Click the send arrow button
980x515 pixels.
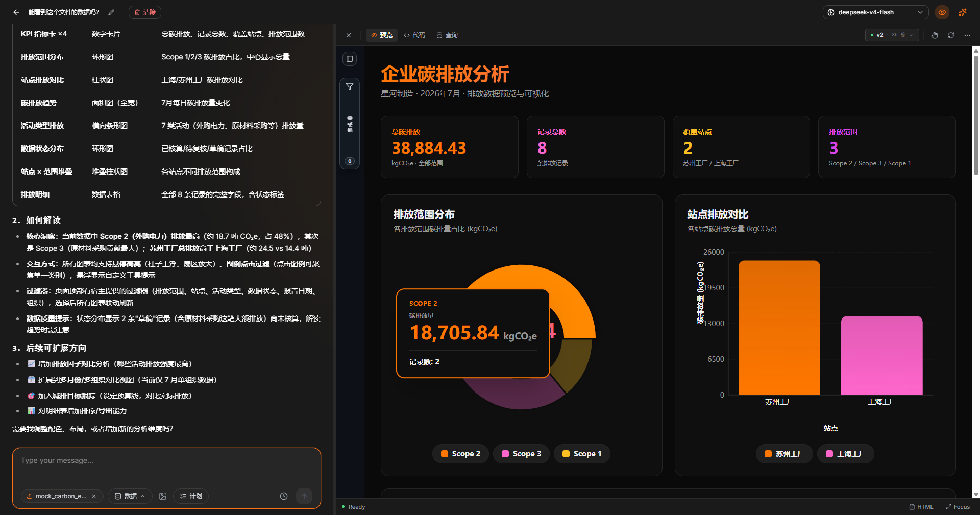tap(304, 496)
